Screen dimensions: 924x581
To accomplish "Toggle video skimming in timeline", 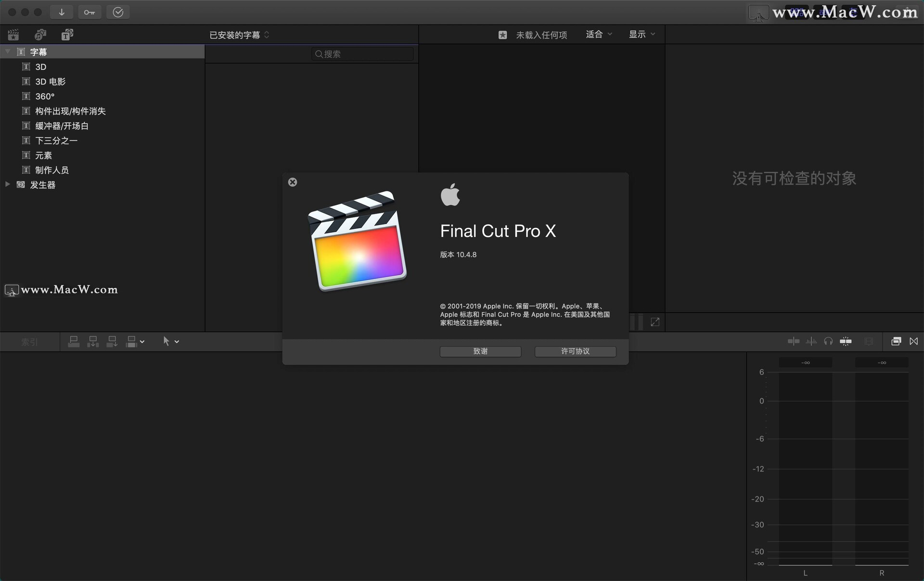I will coord(794,341).
